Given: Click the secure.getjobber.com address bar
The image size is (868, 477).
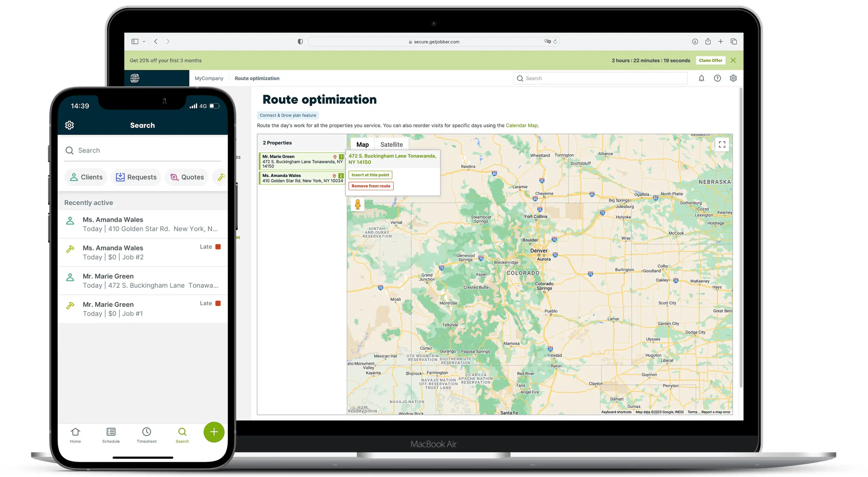Looking at the screenshot, I should tap(434, 42).
